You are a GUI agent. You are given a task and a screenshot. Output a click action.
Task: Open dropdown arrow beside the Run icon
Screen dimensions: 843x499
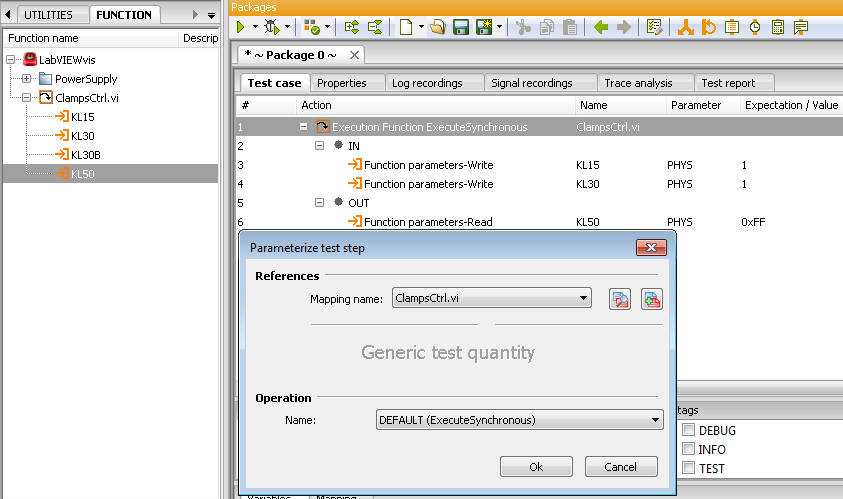point(255,27)
